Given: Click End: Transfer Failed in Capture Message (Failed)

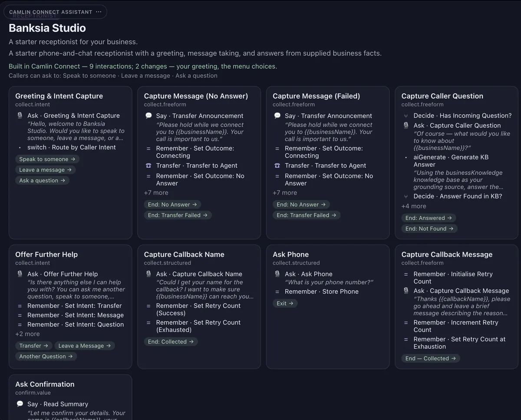Looking at the screenshot, I should [x=307, y=215].
